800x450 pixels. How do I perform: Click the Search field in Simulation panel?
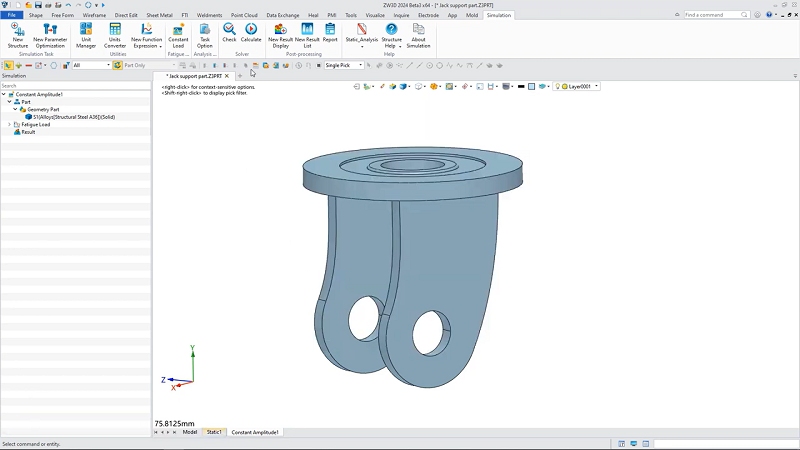[75, 86]
